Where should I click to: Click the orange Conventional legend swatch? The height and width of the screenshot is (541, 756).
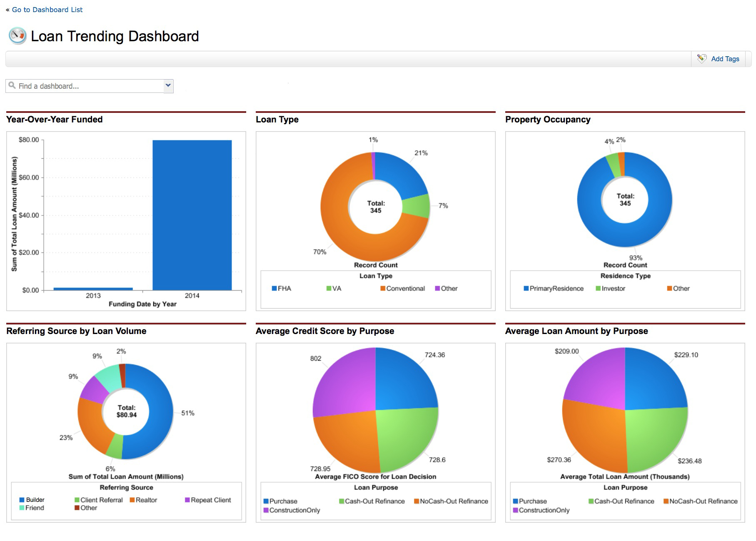coord(382,288)
